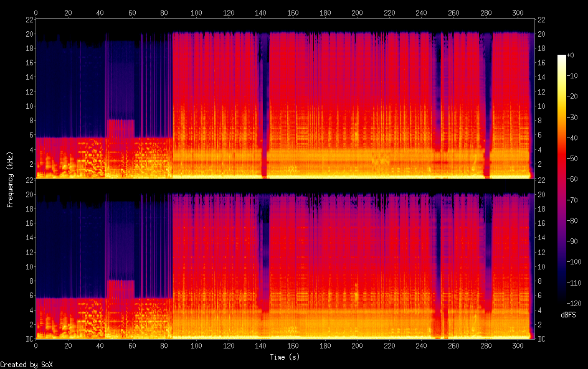This screenshot has width=588, height=369.
Task: Click the "Time (s)" axis title
Action: coord(285,357)
